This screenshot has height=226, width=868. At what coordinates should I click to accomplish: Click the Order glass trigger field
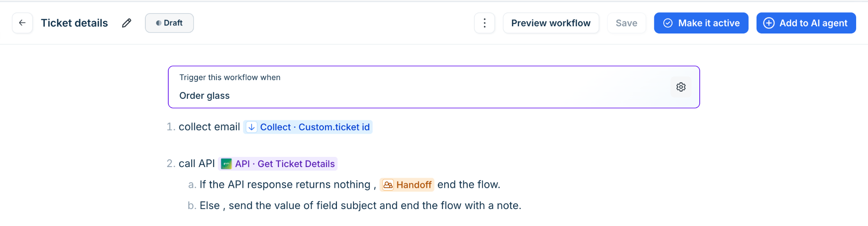434,87
